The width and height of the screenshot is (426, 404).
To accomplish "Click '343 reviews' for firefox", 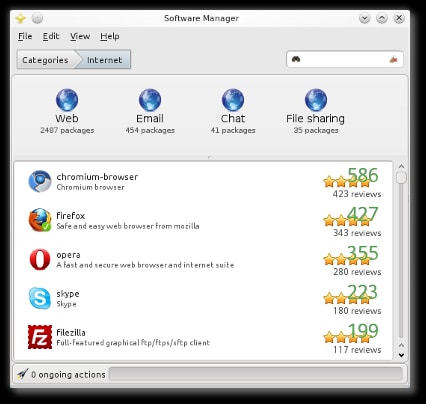I will coord(357,233).
